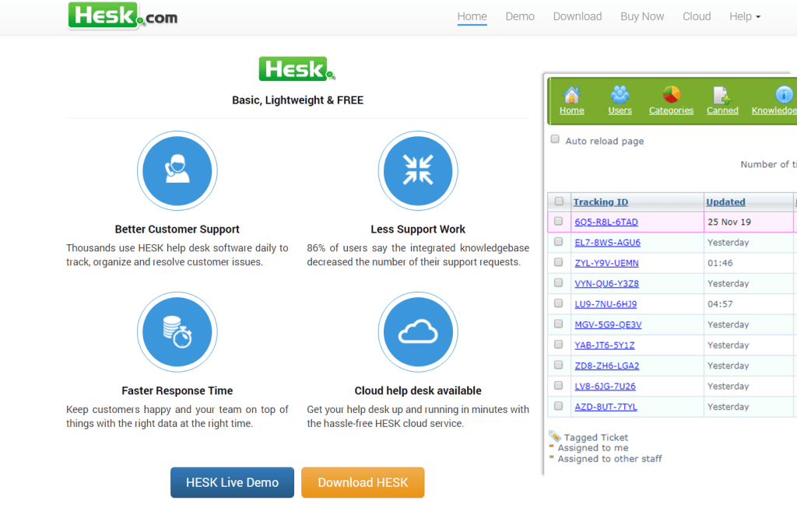
Task: Enable the Auto reload page checkbox
Action: [555, 139]
